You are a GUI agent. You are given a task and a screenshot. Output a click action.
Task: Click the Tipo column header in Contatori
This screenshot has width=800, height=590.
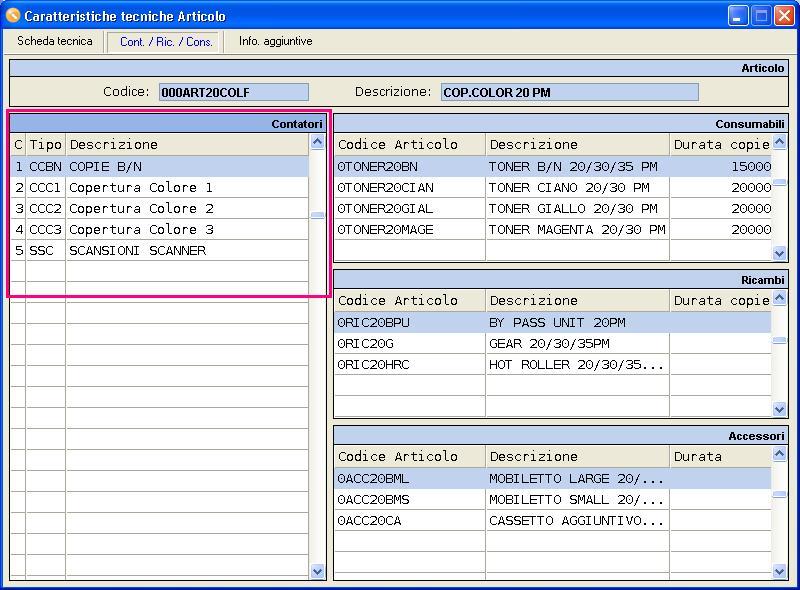coord(45,144)
